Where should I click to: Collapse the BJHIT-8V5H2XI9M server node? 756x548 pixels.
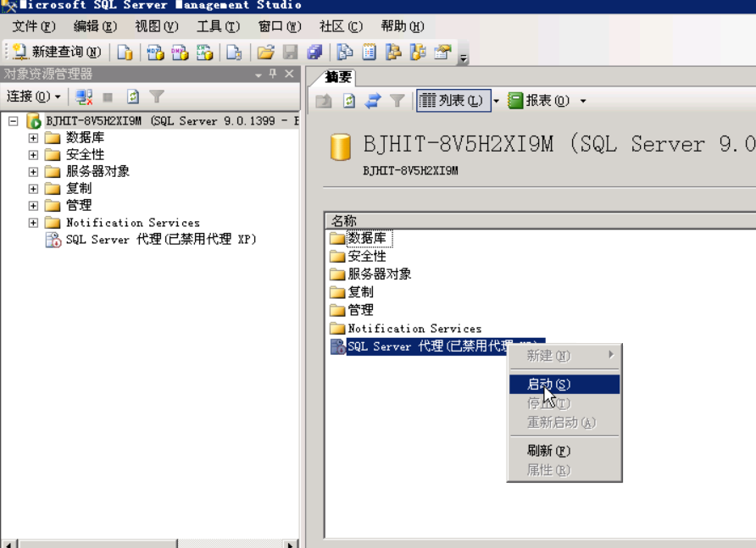[x=14, y=121]
